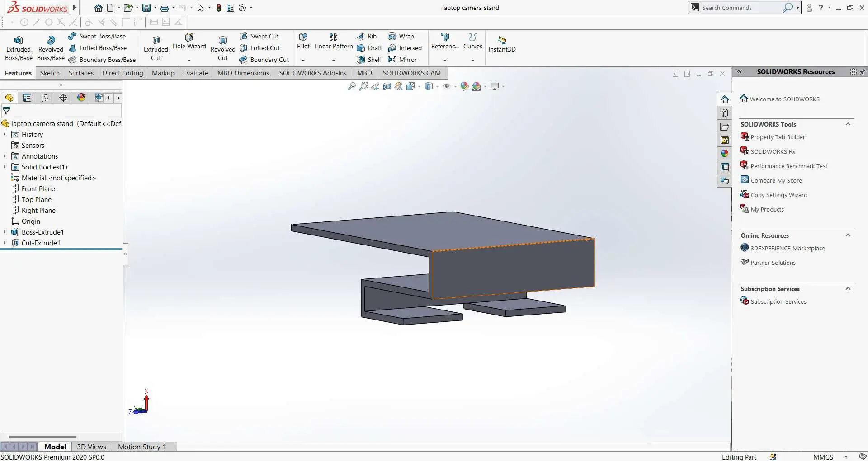Expand the Solid Bodies(1) node
Image resolution: width=868 pixels, height=461 pixels.
5,167
